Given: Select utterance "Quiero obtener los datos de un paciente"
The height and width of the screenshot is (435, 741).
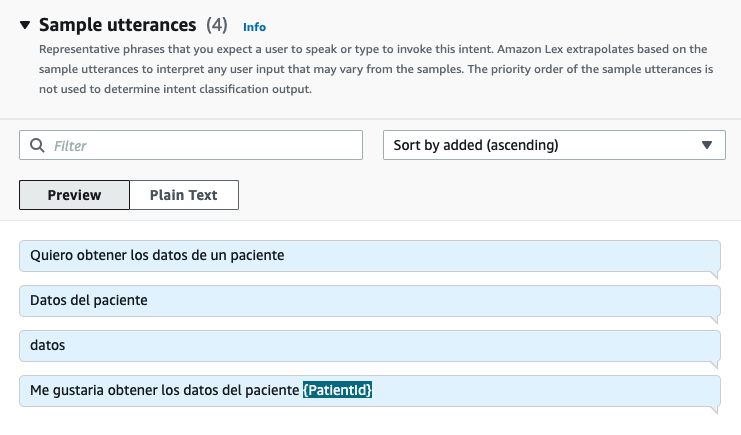Looking at the screenshot, I should (157, 255).
